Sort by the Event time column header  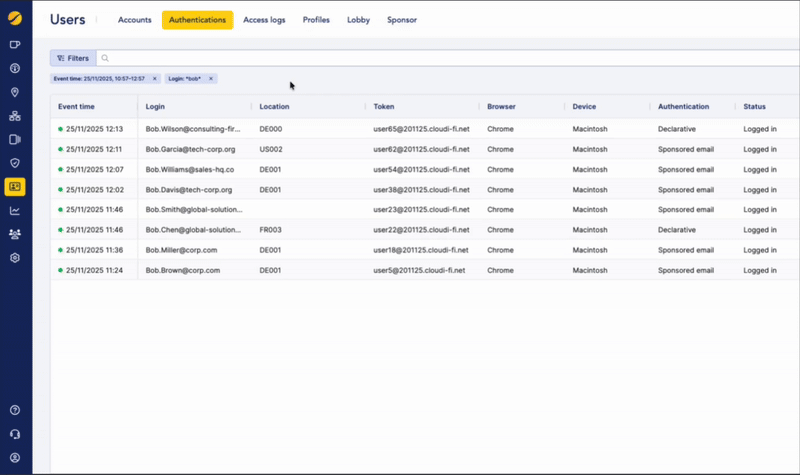click(x=77, y=107)
